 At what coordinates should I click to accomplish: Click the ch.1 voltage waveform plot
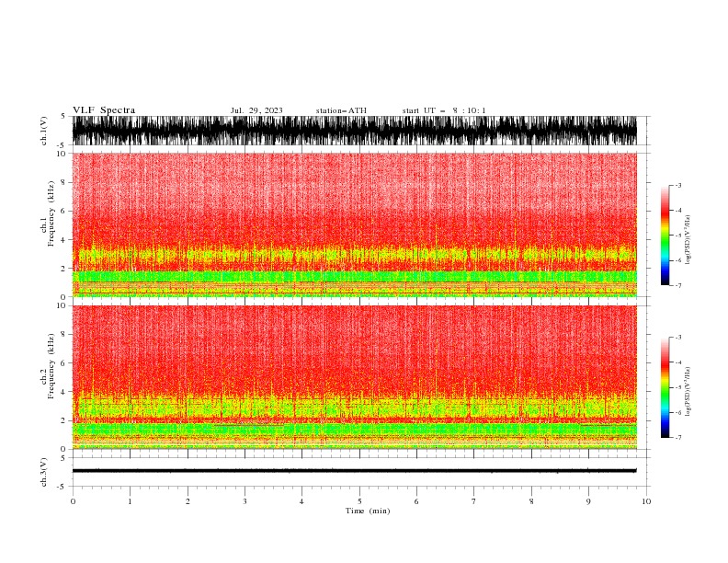click(x=354, y=131)
